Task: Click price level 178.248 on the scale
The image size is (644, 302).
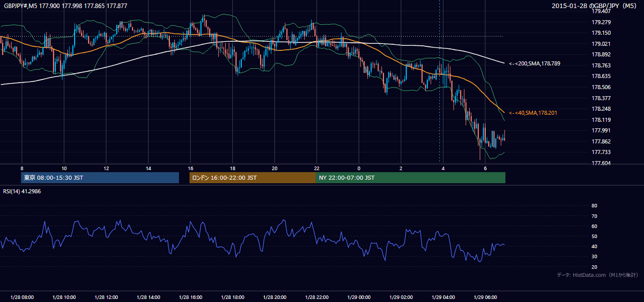Action: (601, 109)
